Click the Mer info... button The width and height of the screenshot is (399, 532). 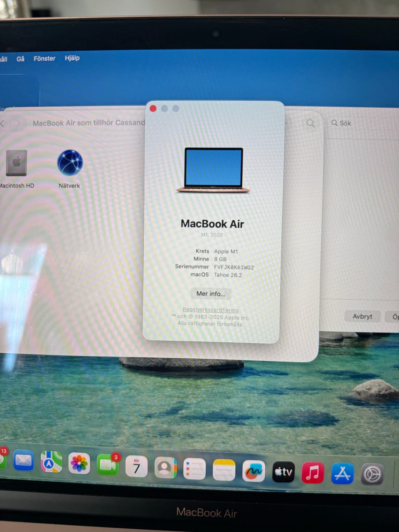(x=211, y=294)
